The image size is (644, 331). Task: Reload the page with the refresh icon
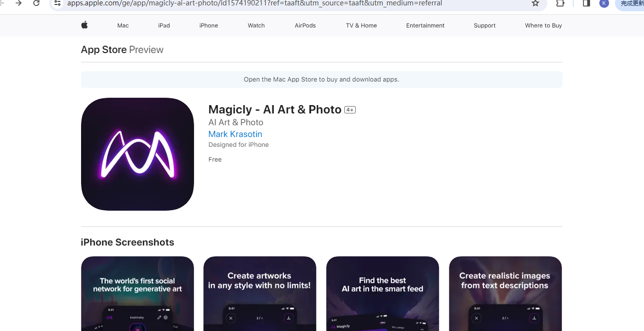(x=36, y=3)
